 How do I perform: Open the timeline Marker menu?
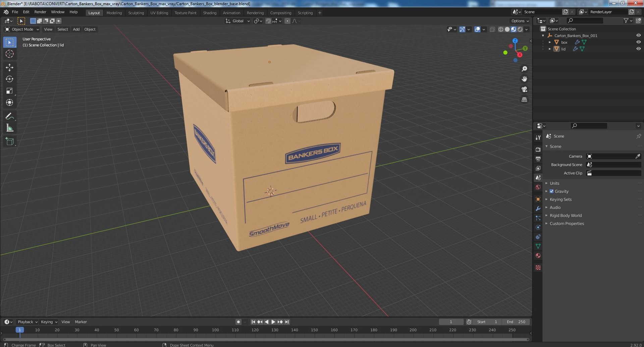pos(81,322)
